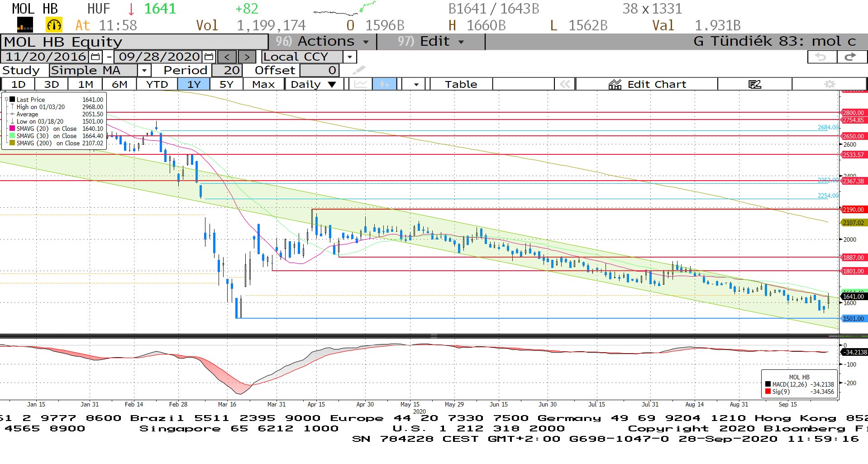Collapse legend with the minus box
Screen dimensions: 868x464
pos(6,99)
